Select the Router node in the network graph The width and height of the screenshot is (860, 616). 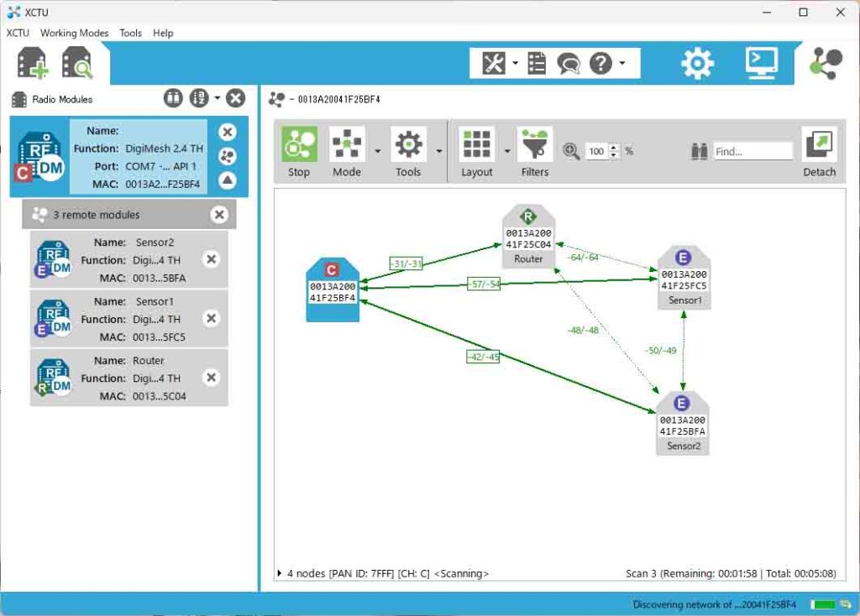528,236
